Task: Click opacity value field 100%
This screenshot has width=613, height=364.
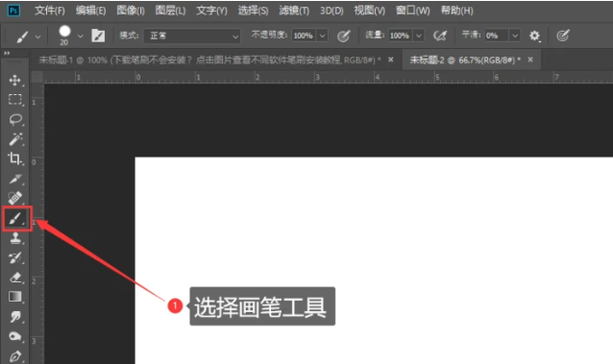Action: (303, 36)
